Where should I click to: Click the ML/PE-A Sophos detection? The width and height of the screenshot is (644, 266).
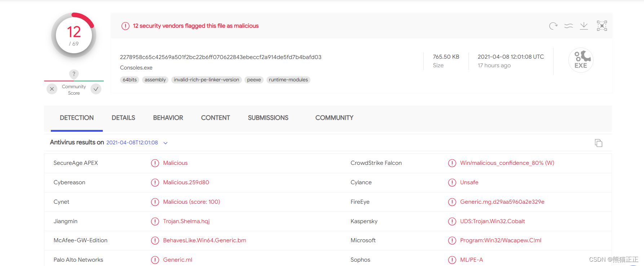coord(472,260)
